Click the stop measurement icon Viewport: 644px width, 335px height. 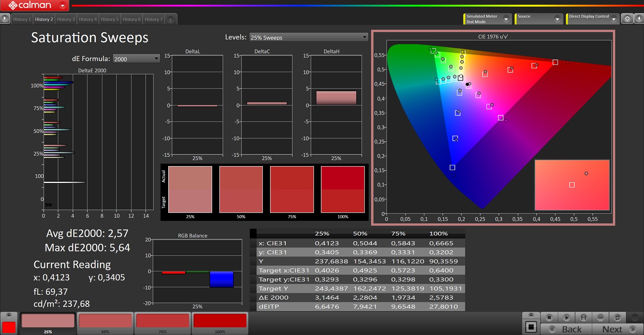(549, 317)
